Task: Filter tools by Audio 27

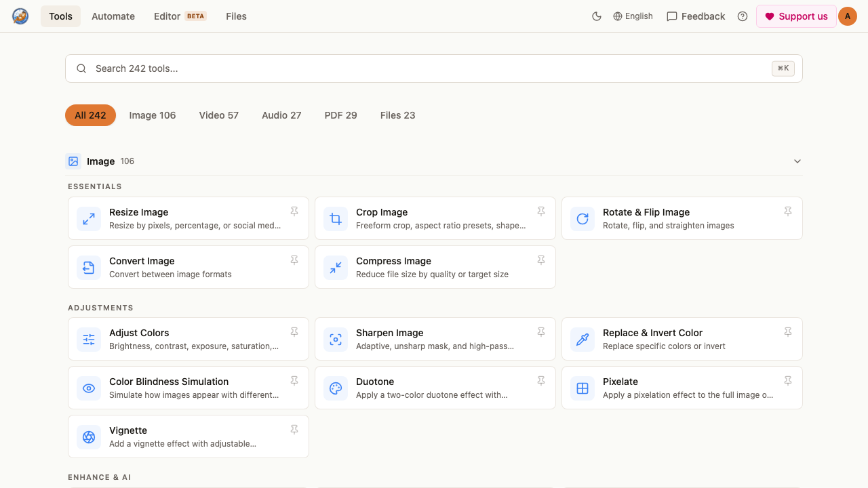Action: click(281, 115)
